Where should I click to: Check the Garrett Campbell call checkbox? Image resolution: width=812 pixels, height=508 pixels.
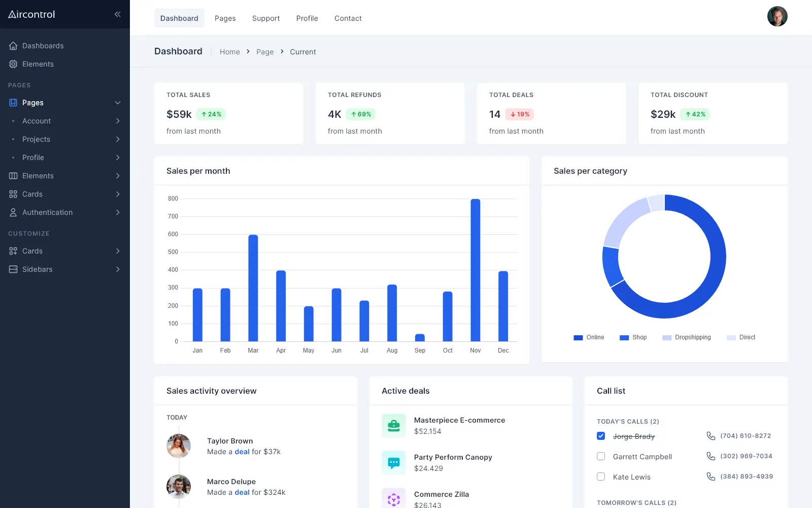pos(601,456)
